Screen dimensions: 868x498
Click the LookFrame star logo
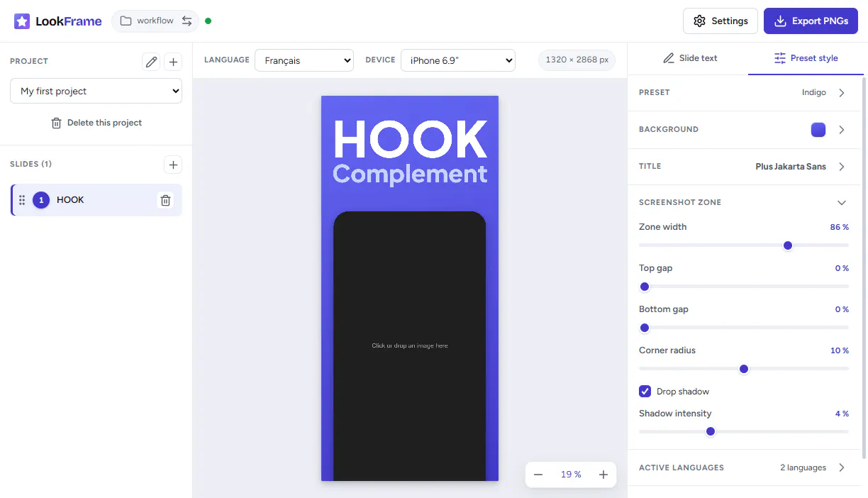pos(22,21)
